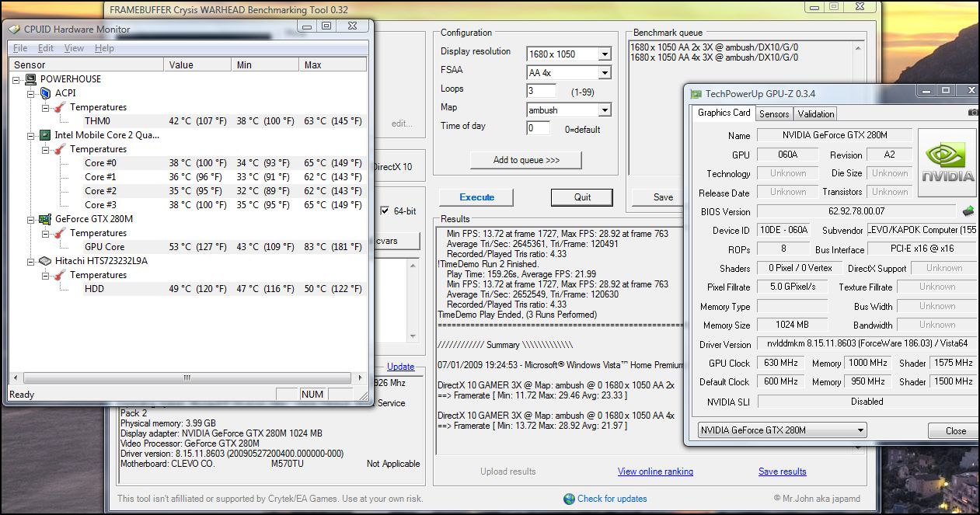Collapse the ACPI node
The height and width of the screenshot is (515, 980).
[32, 93]
